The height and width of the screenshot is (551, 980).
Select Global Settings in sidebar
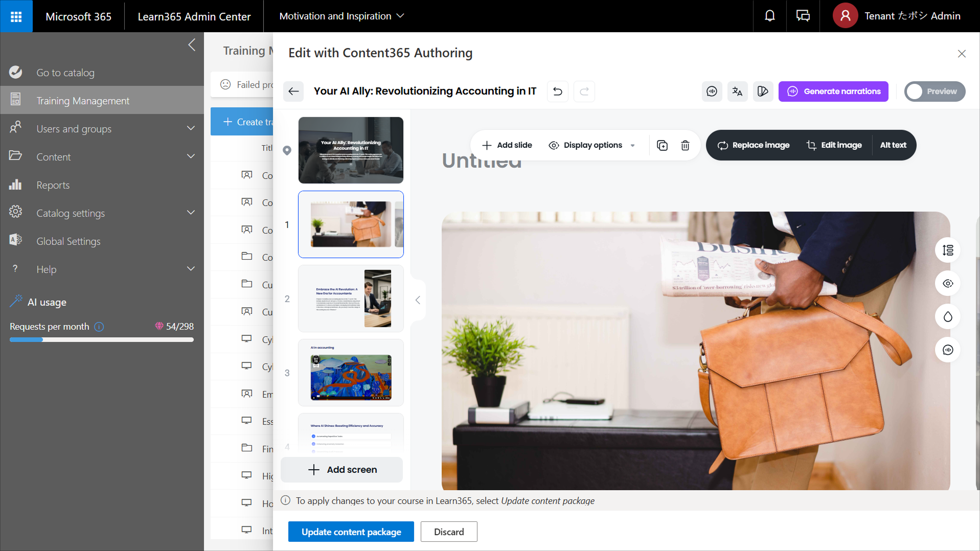(x=68, y=241)
